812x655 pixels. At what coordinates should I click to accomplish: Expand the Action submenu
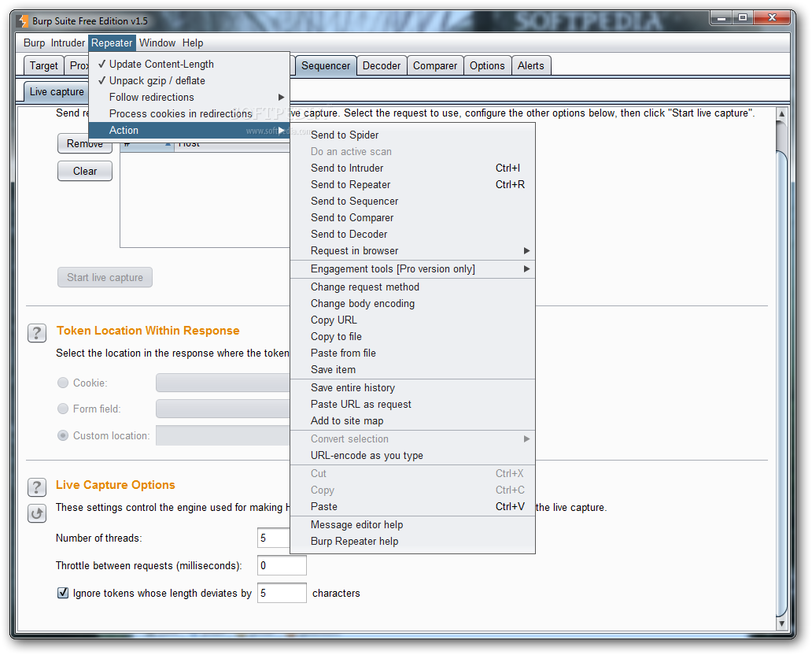pyautogui.click(x=189, y=131)
